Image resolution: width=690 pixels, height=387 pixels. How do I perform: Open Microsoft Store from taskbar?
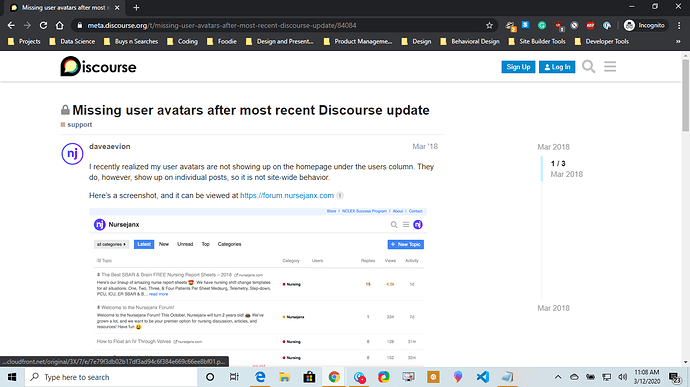point(309,377)
